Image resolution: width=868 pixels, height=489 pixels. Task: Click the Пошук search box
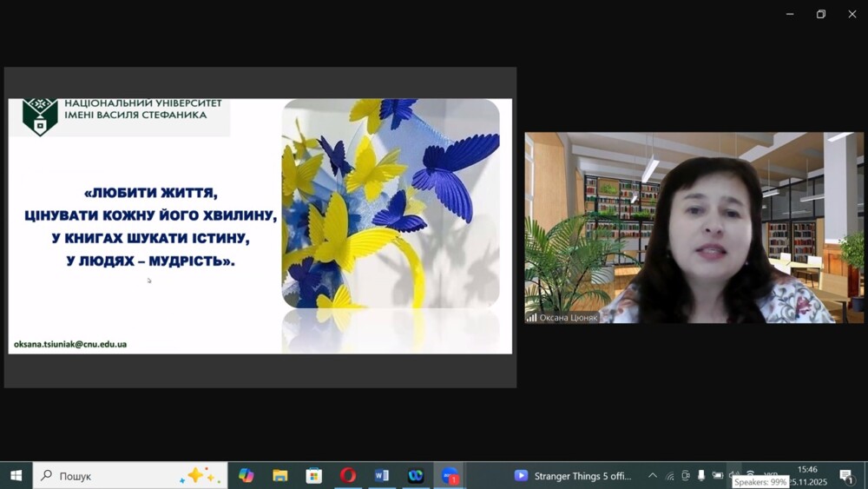click(x=113, y=475)
